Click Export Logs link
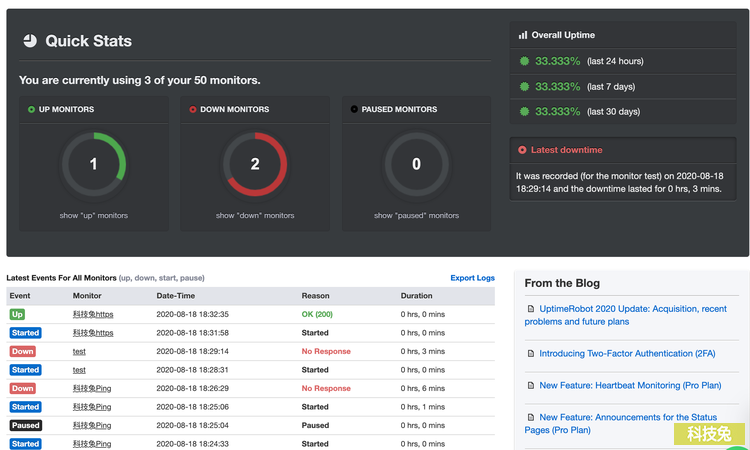The height and width of the screenshot is (450, 750). (473, 278)
